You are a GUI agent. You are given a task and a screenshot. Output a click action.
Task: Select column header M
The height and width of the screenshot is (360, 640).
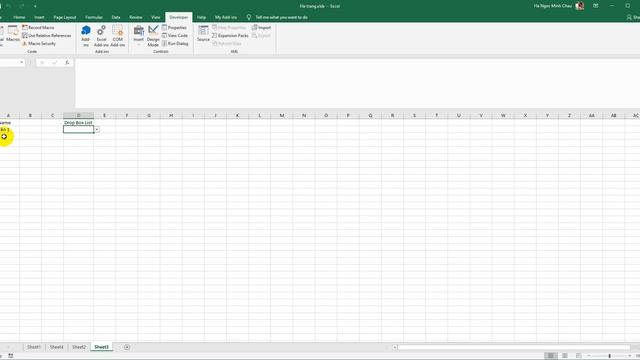(282, 116)
